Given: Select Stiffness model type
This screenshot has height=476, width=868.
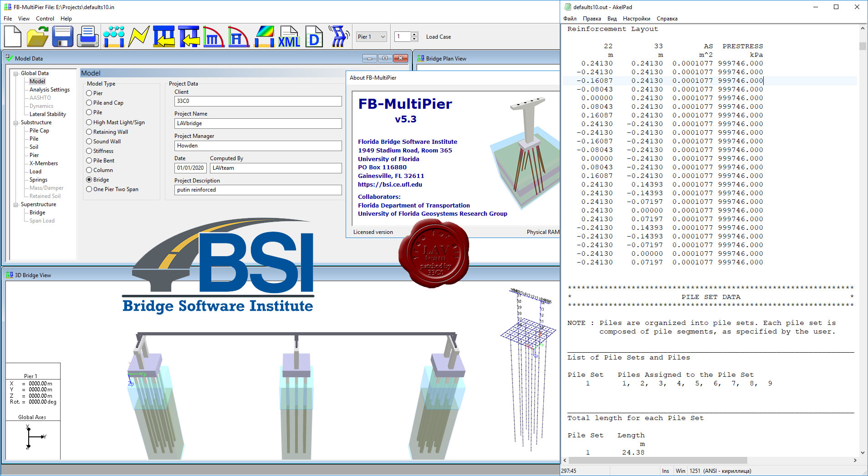Looking at the screenshot, I should 89,151.
